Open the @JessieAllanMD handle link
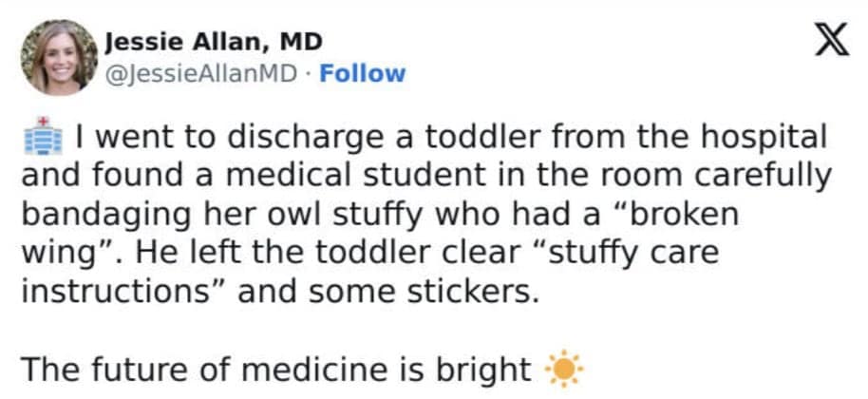 click(205, 73)
